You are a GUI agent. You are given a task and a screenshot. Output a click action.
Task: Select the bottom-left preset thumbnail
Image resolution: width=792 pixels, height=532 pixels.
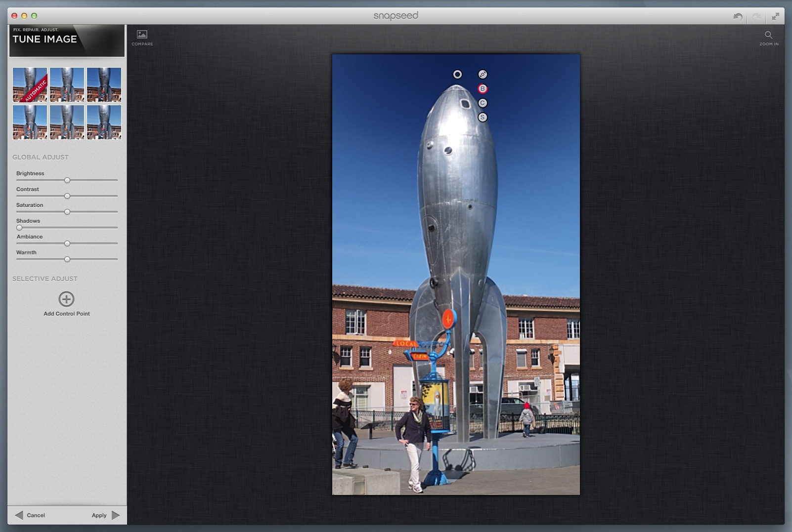point(30,122)
